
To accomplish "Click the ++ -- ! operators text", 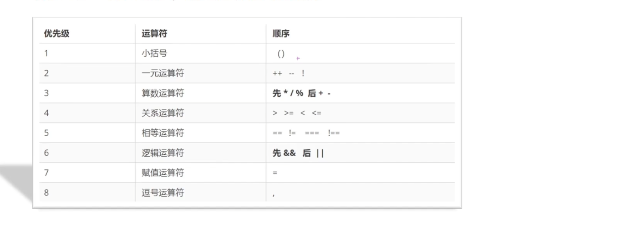I will tap(288, 73).
